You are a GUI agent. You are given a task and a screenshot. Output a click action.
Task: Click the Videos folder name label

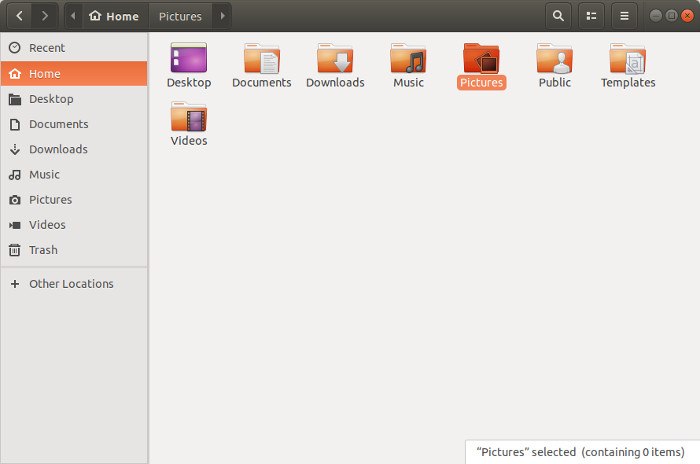[x=189, y=141]
